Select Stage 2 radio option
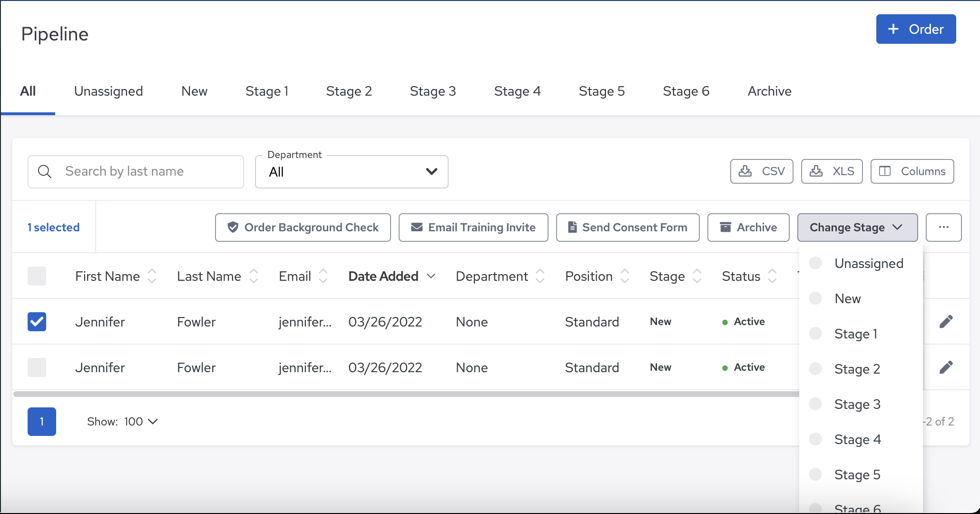Image resolution: width=980 pixels, height=514 pixels. pyautogui.click(x=815, y=369)
